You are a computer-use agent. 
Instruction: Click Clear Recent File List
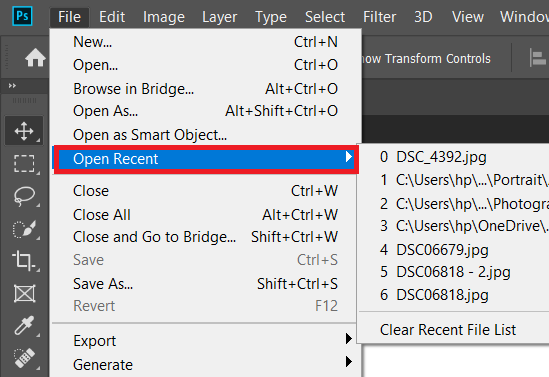(x=454, y=330)
